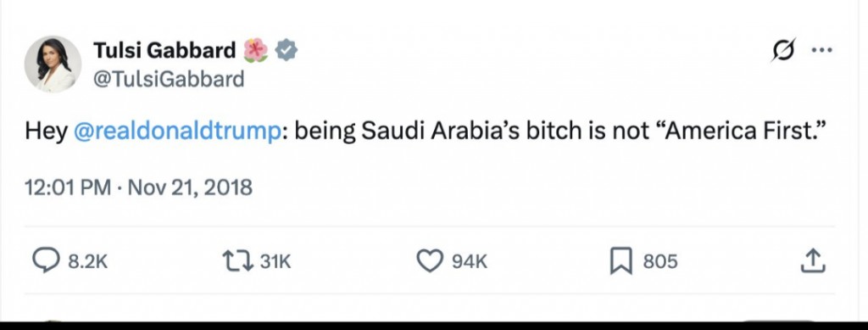Click the Nov 21, 2018 date

pyautogui.click(x=190, y=187)
